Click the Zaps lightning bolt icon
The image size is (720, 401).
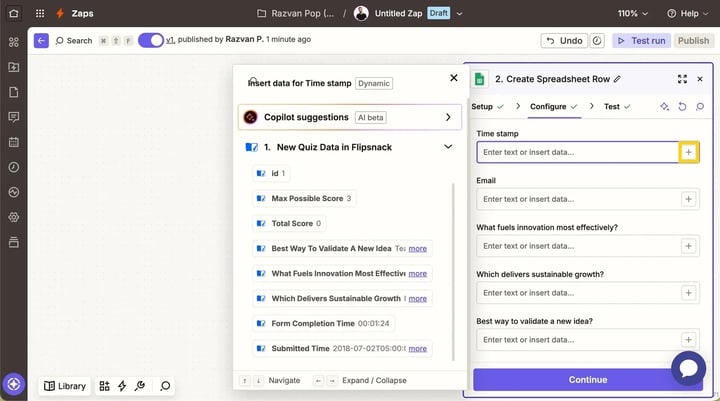[60, 13]
